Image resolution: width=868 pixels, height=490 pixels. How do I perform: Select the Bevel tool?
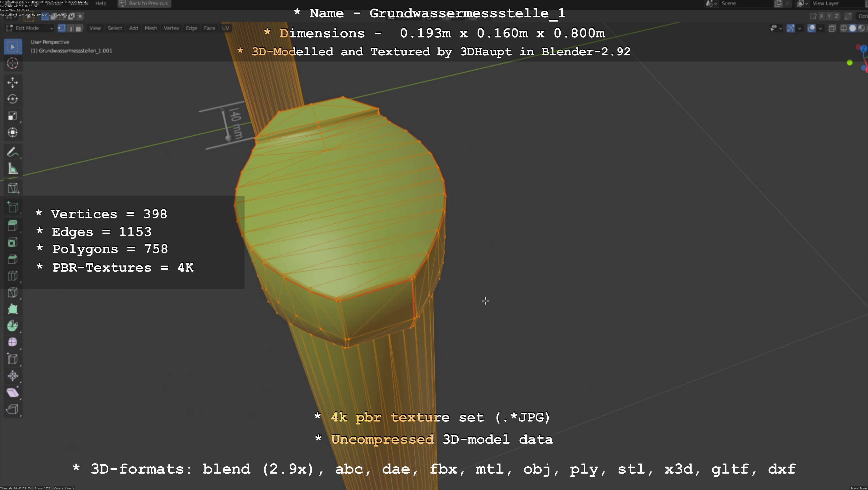tap(13, 259)
